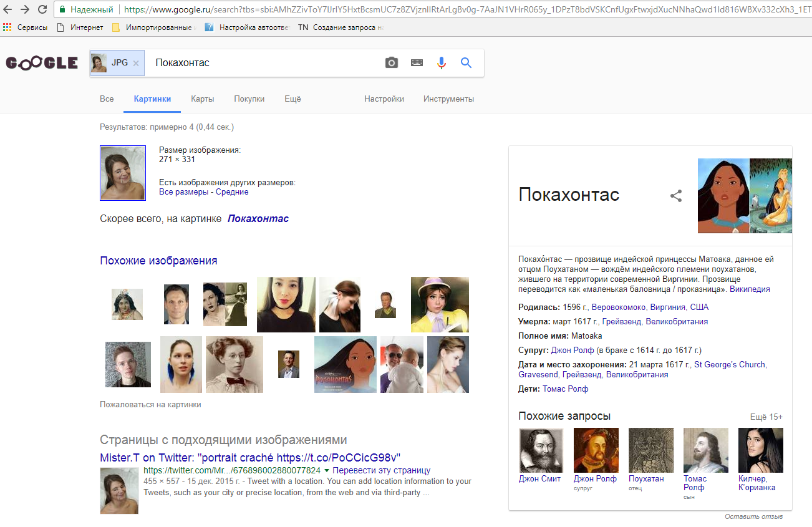
Task: Share the Покахонтас knowledge panel
Action: [676, 196]
